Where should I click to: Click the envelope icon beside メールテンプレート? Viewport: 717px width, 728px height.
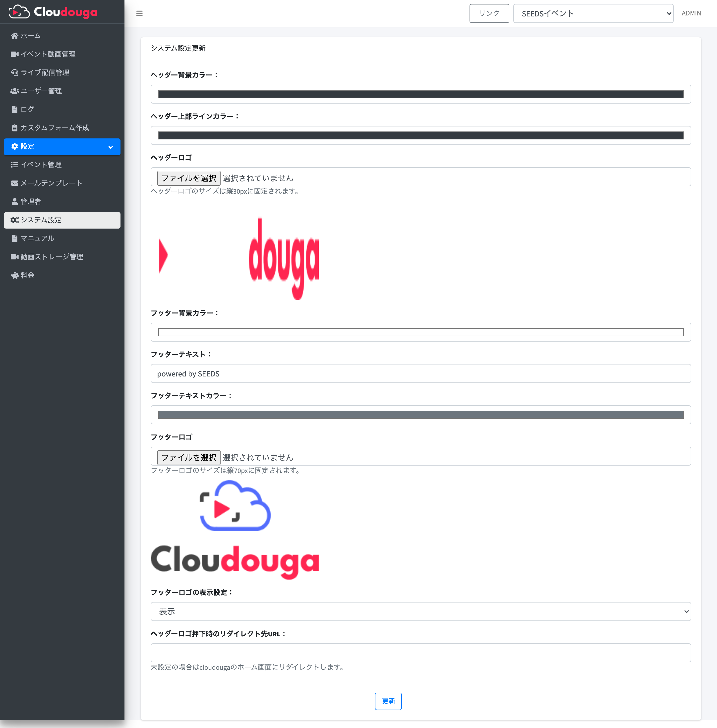pyautogui.click(x=14, y=183)
